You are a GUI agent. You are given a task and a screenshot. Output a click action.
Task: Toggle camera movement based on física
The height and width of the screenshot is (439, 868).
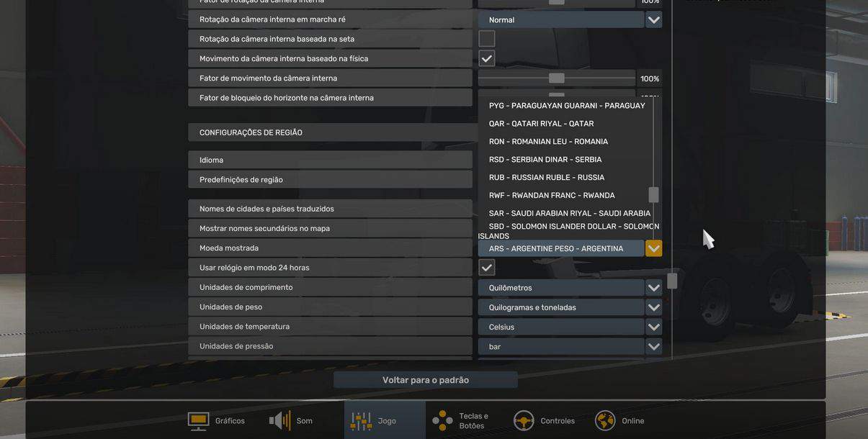[487, 58]
